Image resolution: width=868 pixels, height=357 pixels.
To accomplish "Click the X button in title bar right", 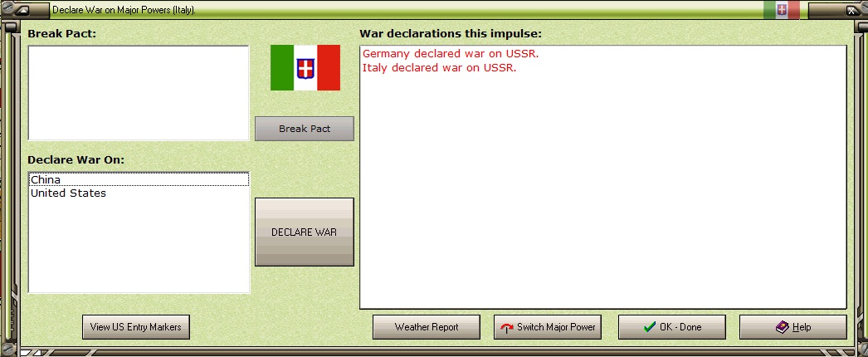I will coord(851,10).
